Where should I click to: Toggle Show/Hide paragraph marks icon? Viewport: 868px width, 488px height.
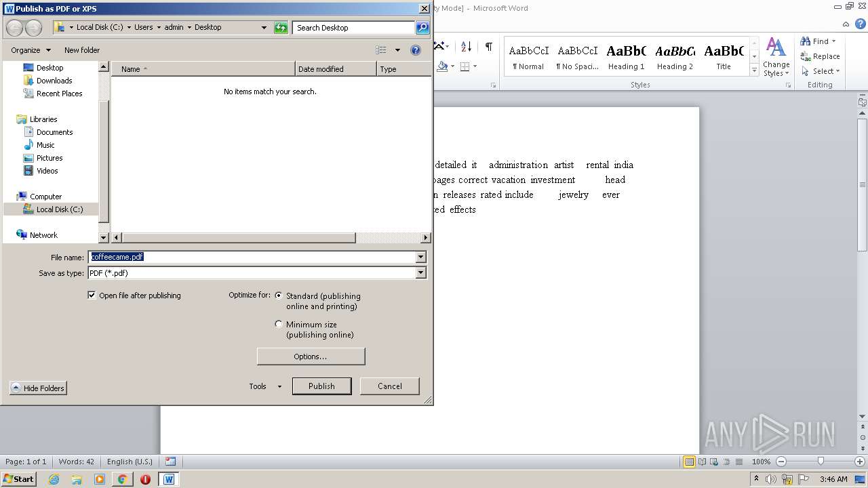coord(488,46)
